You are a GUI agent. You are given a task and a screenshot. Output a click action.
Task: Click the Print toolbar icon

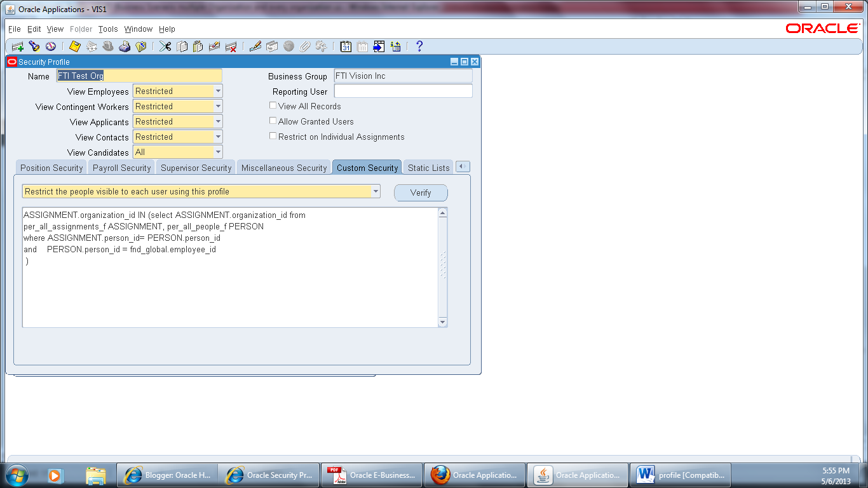pyautogui.click(x=125, y=46)
